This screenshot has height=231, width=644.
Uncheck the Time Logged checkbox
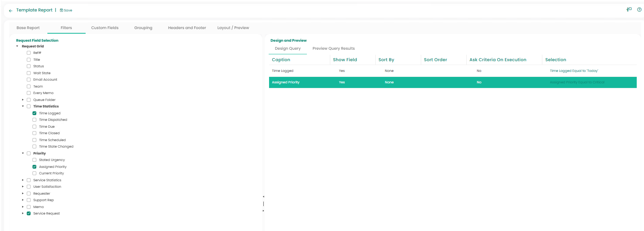[34, 113]
